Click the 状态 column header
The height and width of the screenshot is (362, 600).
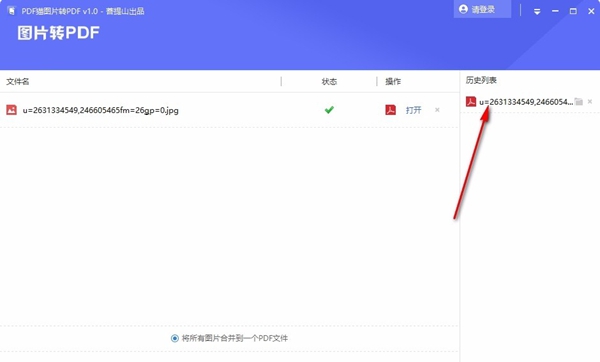tap(329, 81)
